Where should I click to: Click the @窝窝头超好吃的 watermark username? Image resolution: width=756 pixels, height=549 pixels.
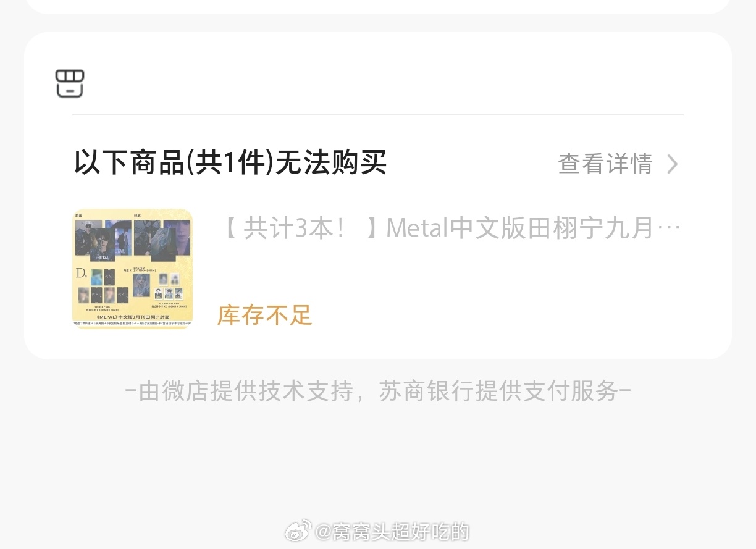click(x=393, y=531)
